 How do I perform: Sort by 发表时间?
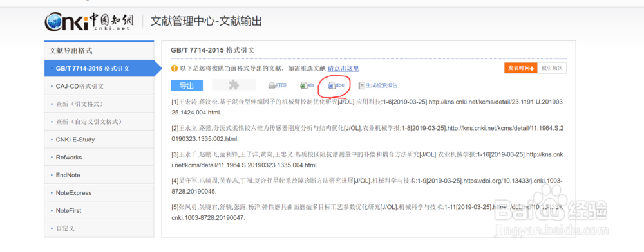pyautogui.click(x=521, y=68)
